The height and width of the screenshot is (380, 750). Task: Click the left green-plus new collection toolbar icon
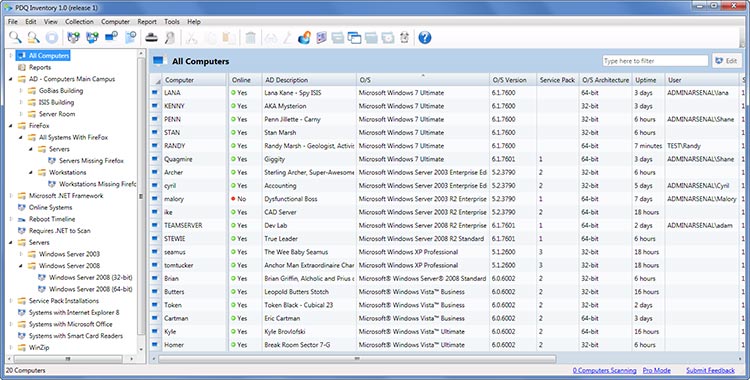(73, 37)
